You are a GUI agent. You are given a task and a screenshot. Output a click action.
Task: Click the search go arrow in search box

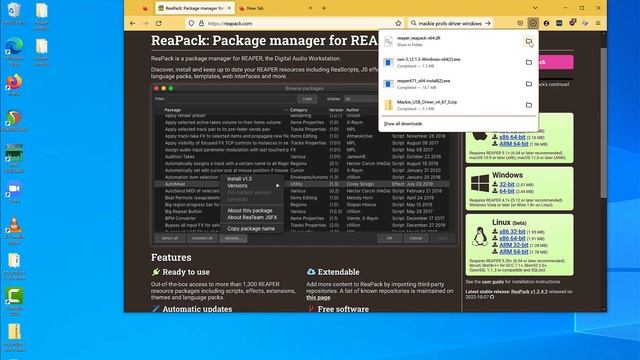point(488,24)
